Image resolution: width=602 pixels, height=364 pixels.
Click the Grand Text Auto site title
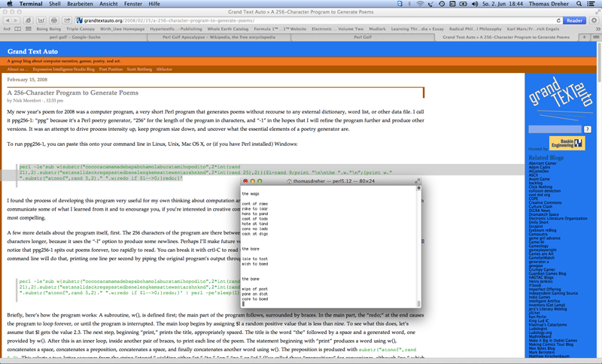pyautogui.click(x=32, y=51)
